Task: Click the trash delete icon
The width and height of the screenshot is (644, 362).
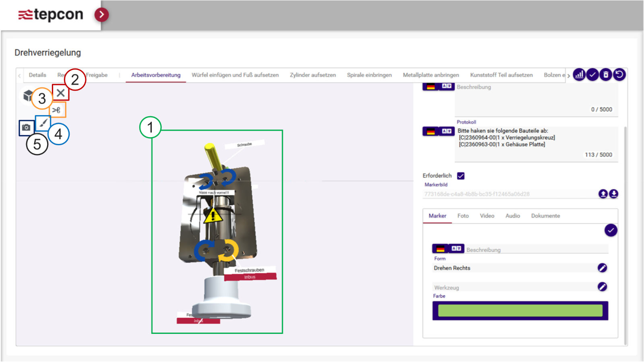Action: click(x=606, y=74)
